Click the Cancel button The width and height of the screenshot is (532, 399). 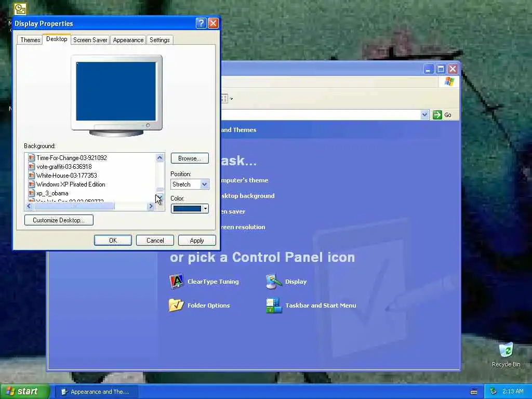[155, 240]
